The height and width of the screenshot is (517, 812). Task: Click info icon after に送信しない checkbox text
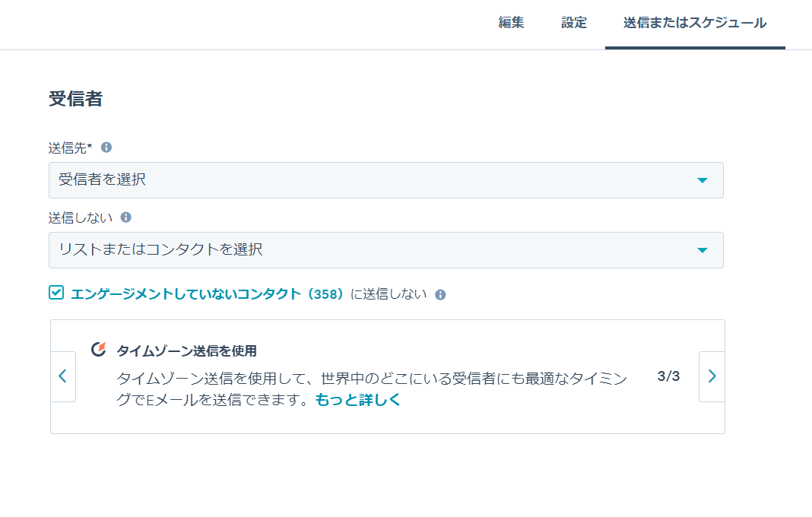pyautogui.click(x=440, y=295)
